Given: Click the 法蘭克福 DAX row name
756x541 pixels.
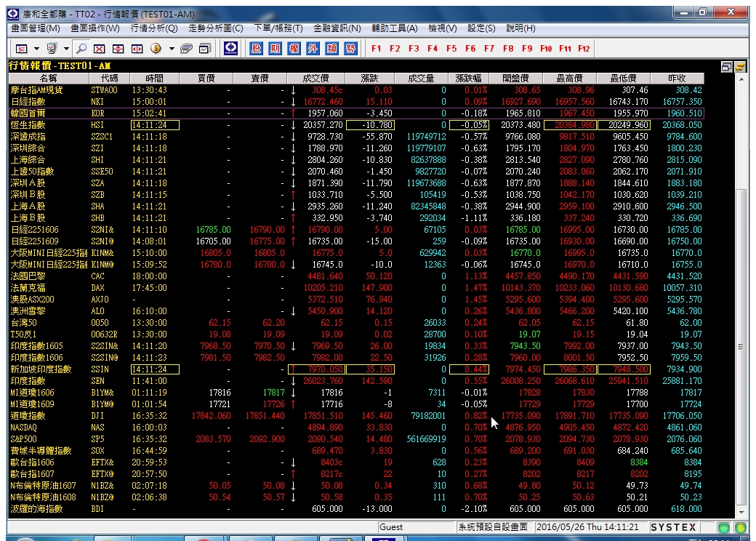Looking at the screenshot, I should (28, 288).
